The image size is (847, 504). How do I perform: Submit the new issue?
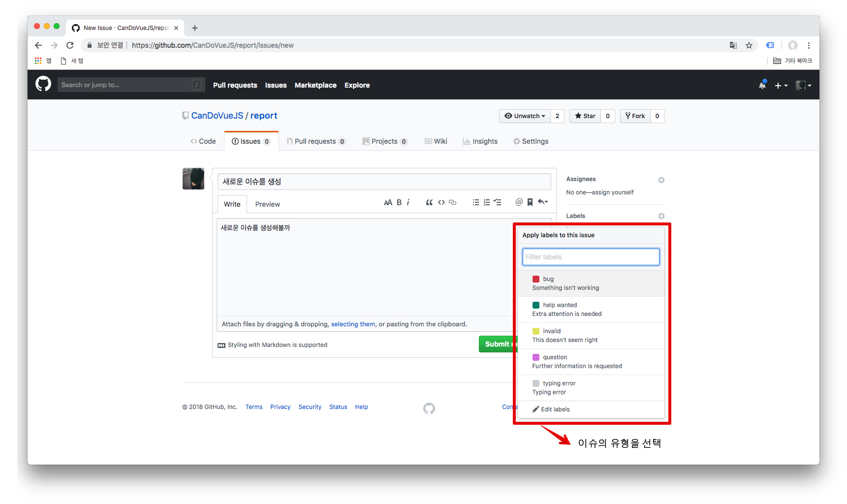tap(498, 344)
